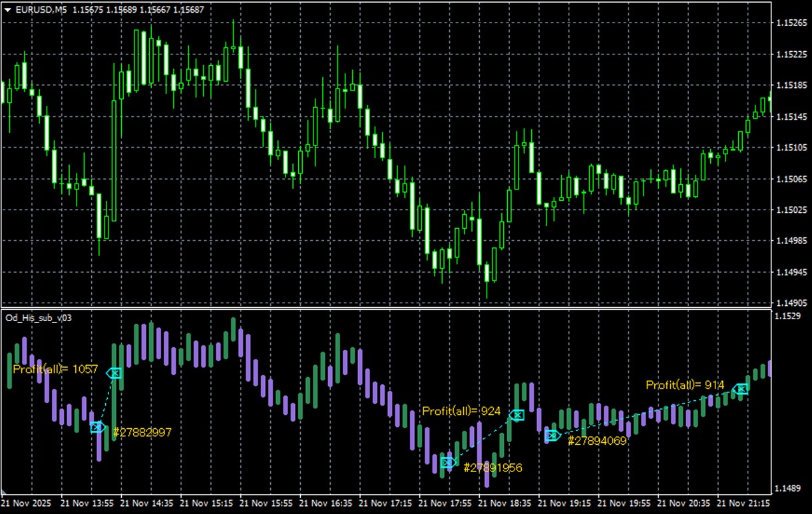Viewport: 812px width, 514px height.
Task: Click the Od_His_sub_v03 indicator label
Action: (38, 318)
